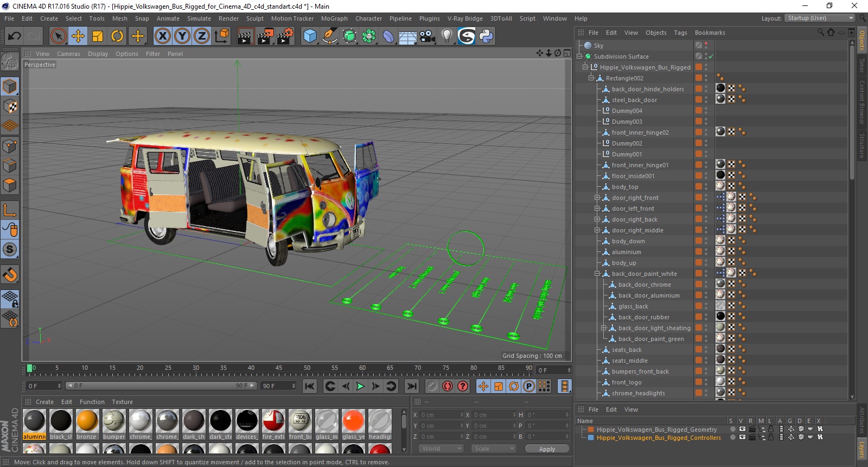Click Make Editable icon in left palette
This screenshot has width=868, height=467.
tap(10, 62)
